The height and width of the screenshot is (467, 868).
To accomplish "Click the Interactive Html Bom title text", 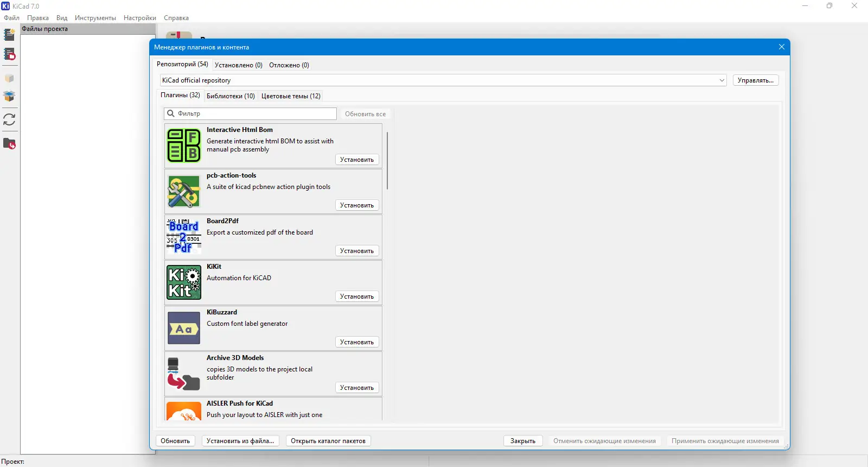I will [240, 130].
